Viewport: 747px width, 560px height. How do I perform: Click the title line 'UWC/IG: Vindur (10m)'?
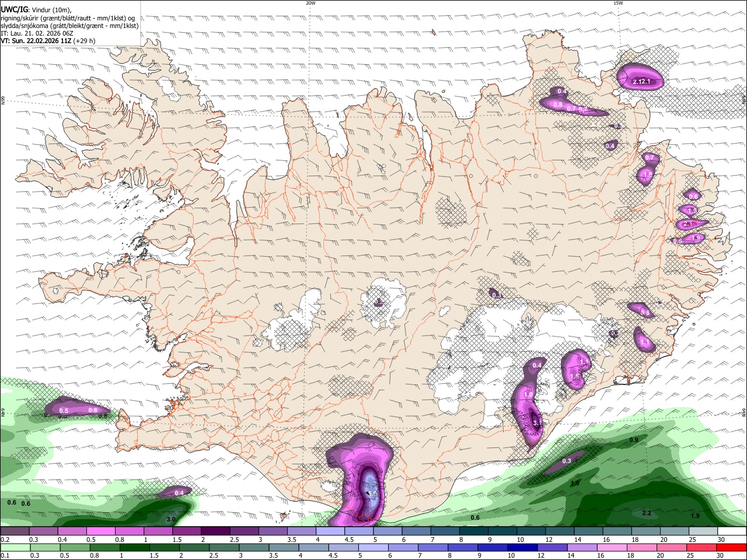point(36,10)
